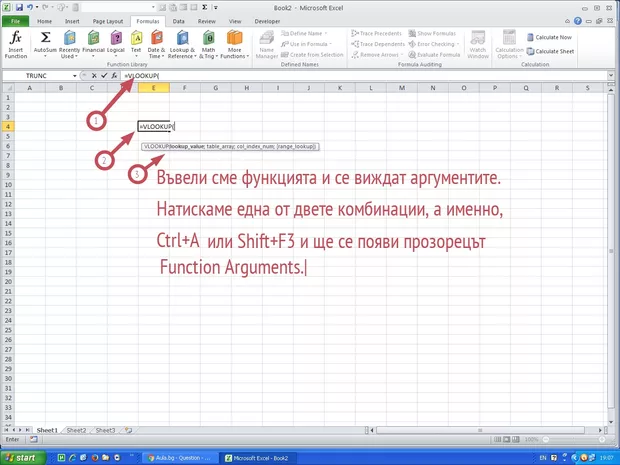
Task: Switch to Normal view in status bar
Action: [497, 439]
